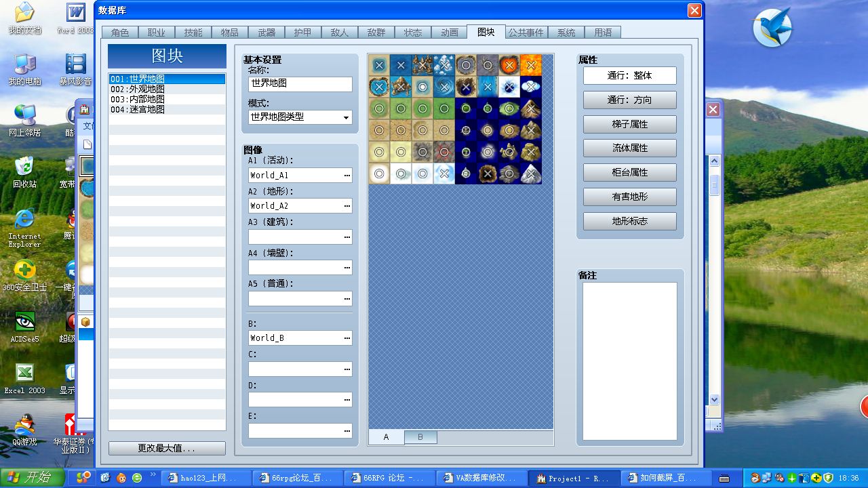Click the 有害地形 button
This screenshot has height=488, width=868.
tap(630, 197)
